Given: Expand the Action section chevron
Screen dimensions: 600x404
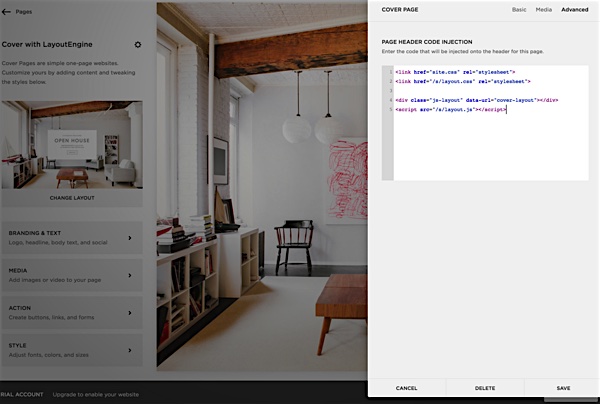Looking at the screenshot, I should [130, 313].
